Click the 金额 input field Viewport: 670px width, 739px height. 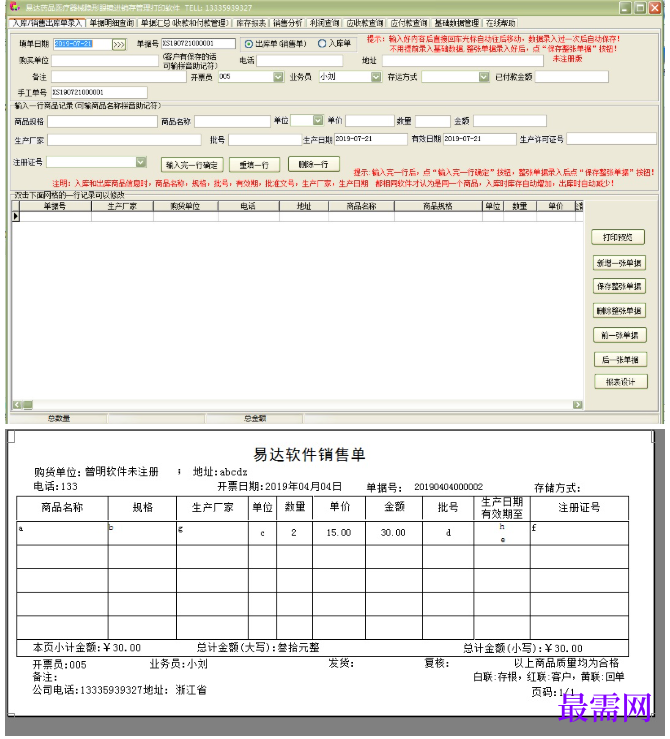click(510, 121)
